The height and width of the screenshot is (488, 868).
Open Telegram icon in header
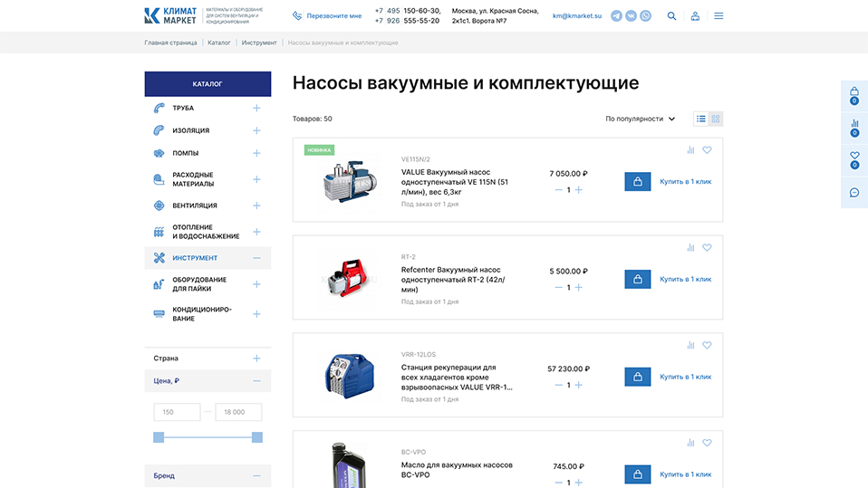[x=616, y=15]
